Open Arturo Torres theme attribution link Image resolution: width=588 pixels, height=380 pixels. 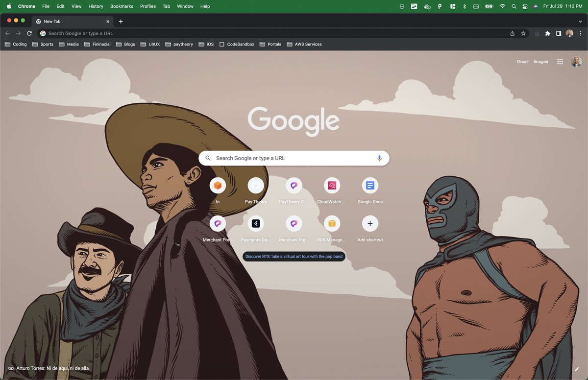[48, 368]
